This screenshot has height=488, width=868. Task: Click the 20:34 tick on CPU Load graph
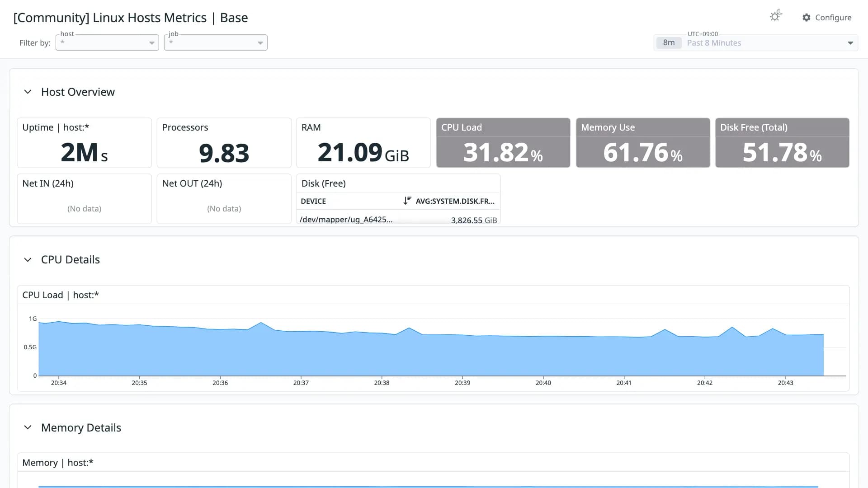tap(58, 383)
